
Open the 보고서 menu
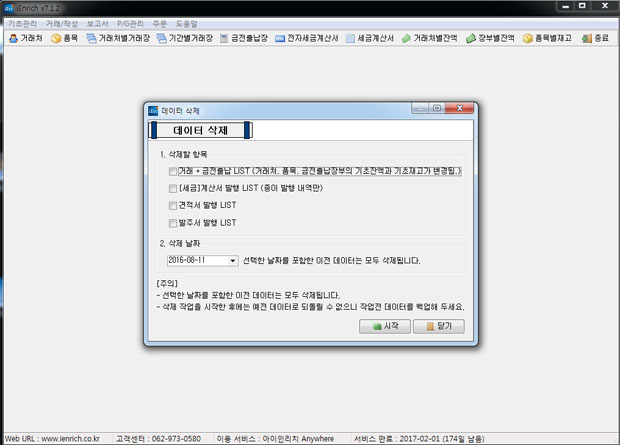(98, 22)
